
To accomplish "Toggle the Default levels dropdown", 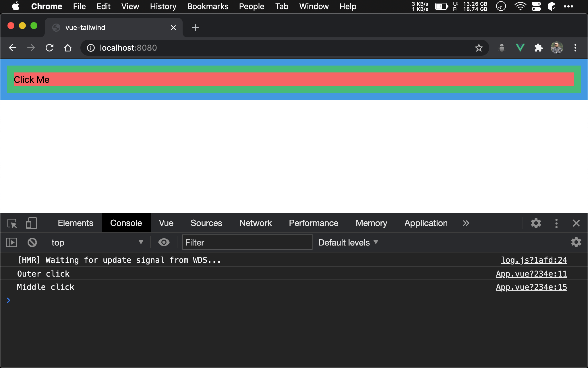I will (x=347, y=243).
